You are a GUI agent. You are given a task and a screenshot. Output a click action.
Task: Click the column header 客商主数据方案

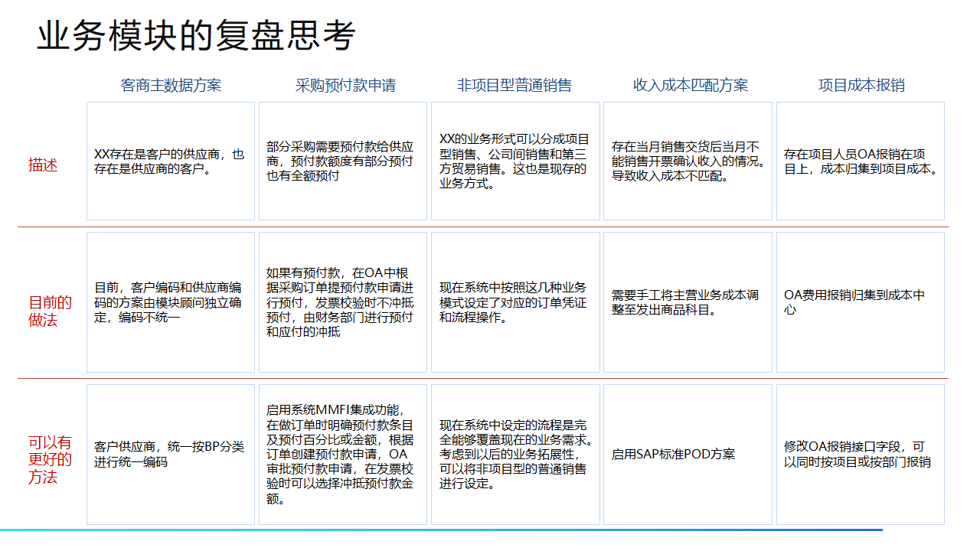171,85
